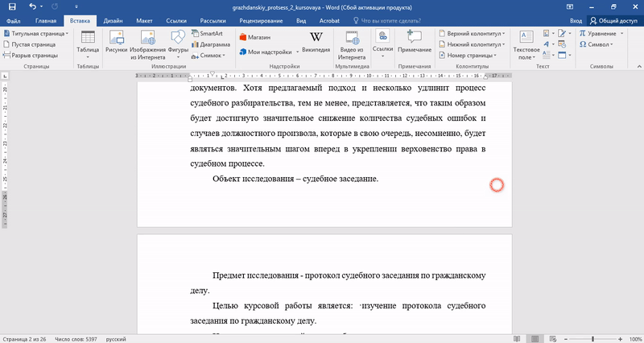Open Изображения из Интернета image search

(147, 45)
